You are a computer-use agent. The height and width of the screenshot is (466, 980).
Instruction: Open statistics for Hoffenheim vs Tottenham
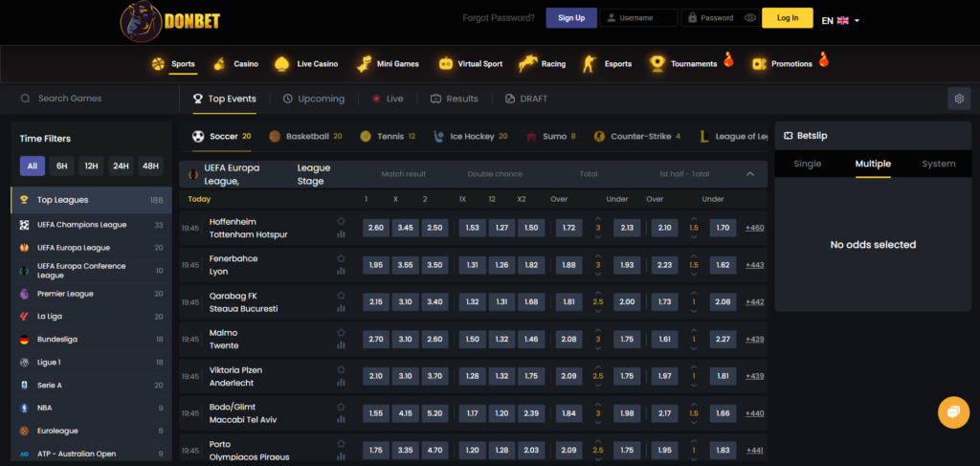[341, 234]
